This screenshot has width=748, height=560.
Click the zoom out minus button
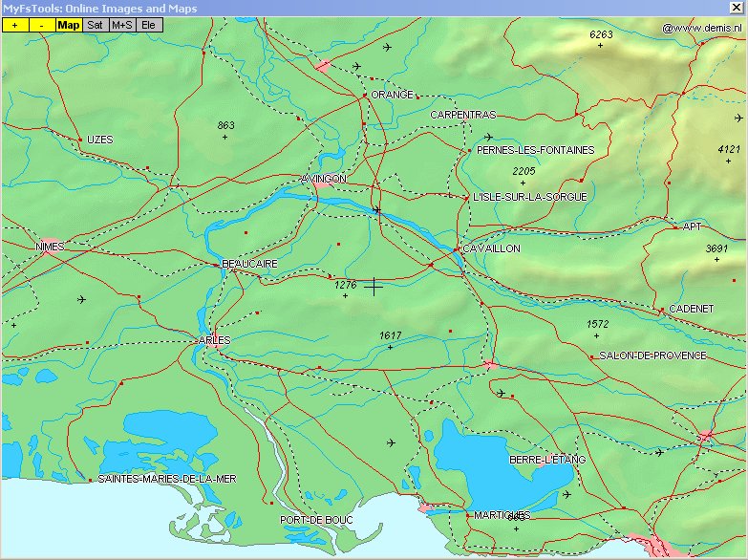click(x=42, y=25)
